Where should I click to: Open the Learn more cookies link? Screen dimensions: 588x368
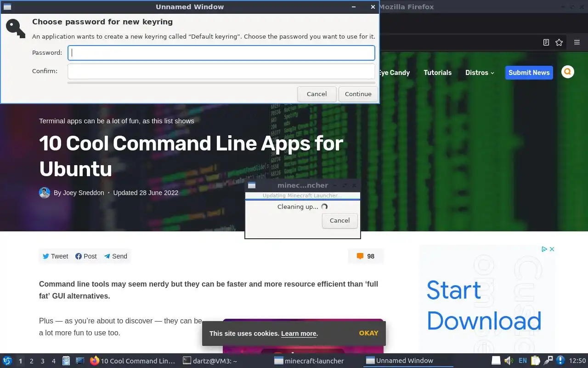[x=299, y=333]
